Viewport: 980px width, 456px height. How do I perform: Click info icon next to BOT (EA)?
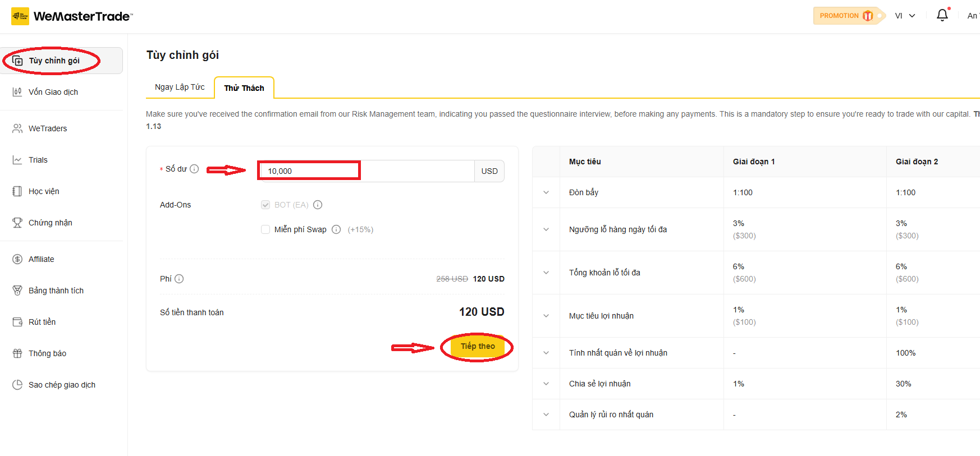318,205
